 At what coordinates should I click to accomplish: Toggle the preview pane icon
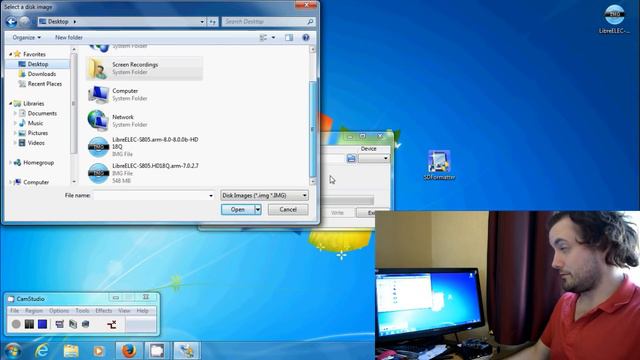point(289,38)
